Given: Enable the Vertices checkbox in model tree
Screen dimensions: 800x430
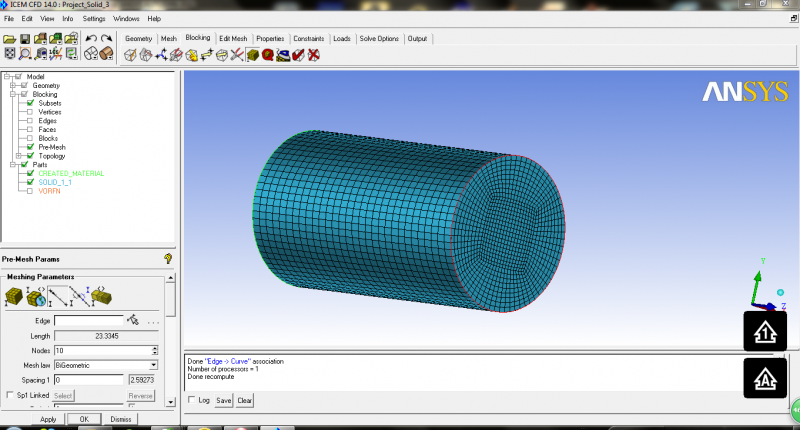Looking at the screenshot, I should point(30,112).
